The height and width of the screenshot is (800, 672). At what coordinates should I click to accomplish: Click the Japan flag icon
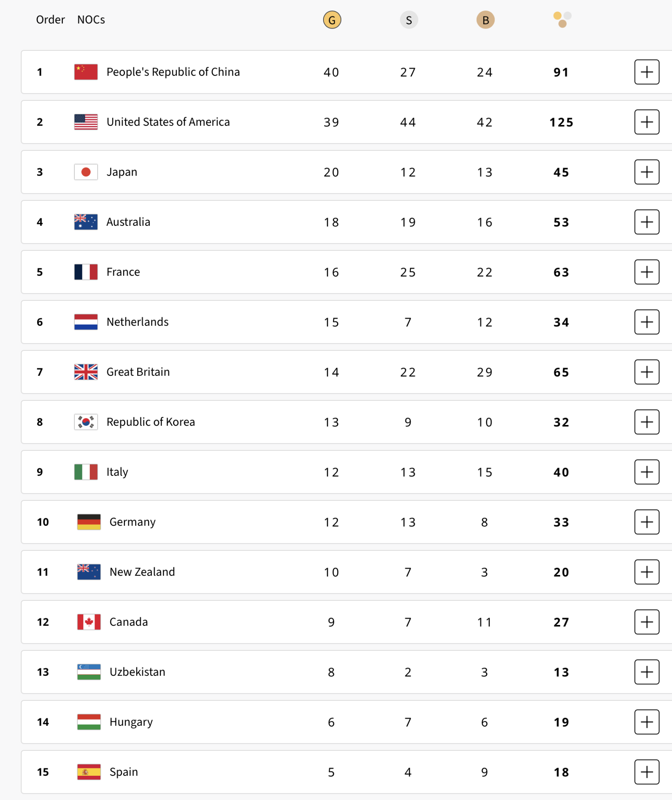(x=86, y=172)
